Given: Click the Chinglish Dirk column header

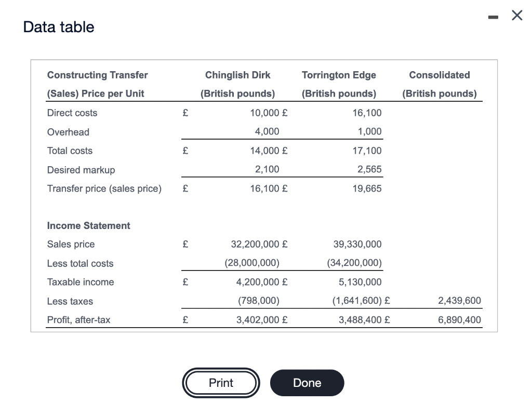Looking at the screenshot, I should coord(237,84).
